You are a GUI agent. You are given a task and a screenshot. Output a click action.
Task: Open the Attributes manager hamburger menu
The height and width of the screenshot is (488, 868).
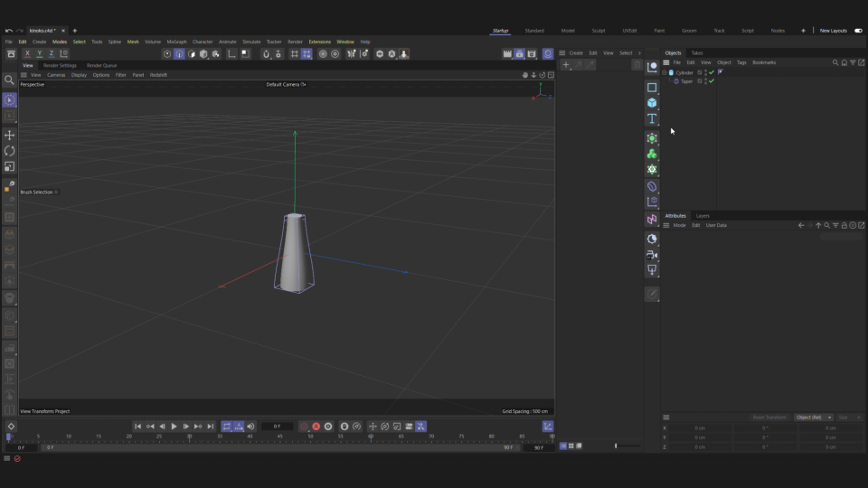coord(666,225)
